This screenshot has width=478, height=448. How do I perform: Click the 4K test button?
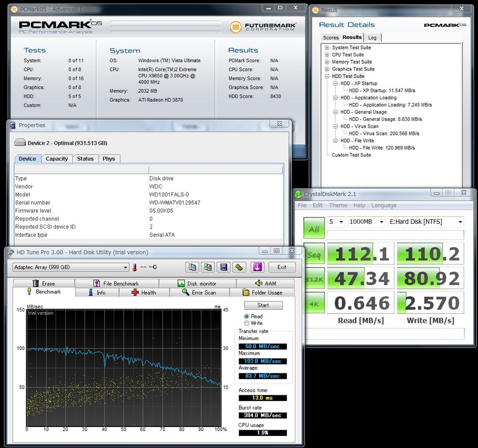[314, 303]
